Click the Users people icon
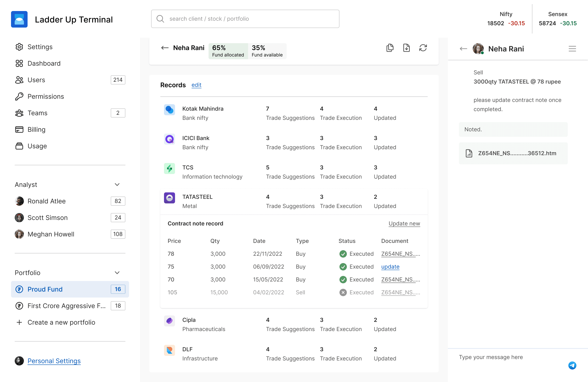The width and height of the screenshot is (588, 382). click(19, 80)
